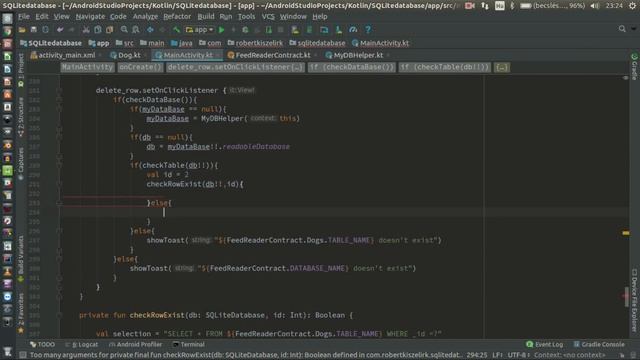
Task: Click the volume indicator in top panel
Action: 595,6
